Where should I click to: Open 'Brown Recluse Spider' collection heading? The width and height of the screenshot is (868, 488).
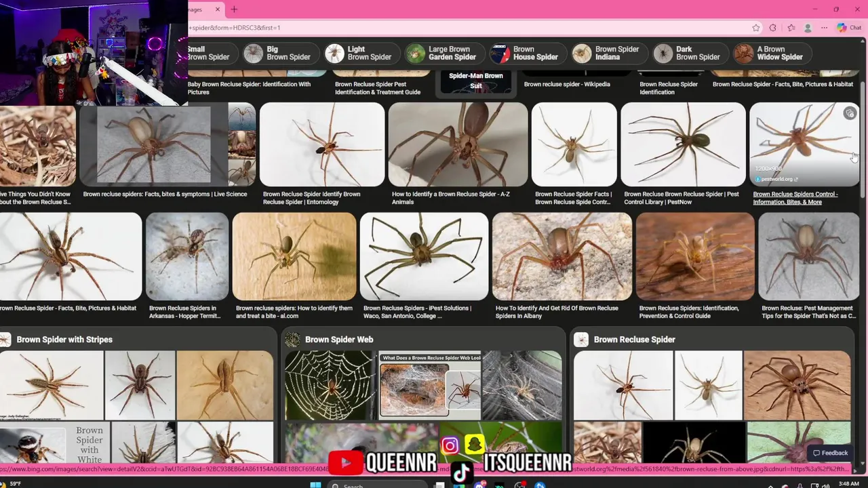pyautogui.click(x=635, y=340)
